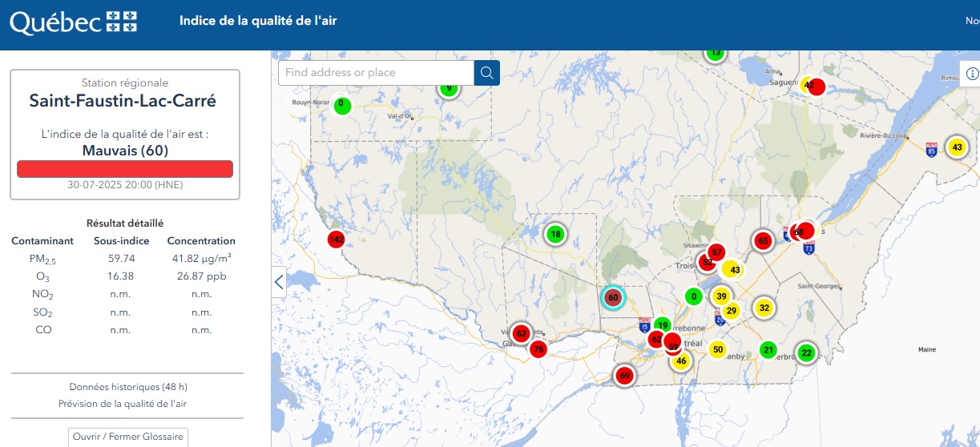Select the green 22 station marker

[806, 353]
